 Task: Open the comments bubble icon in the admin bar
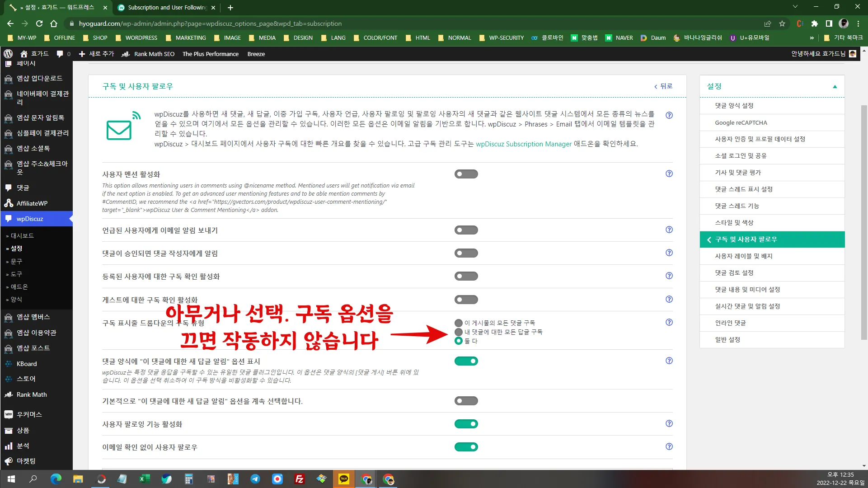coord(60,54)
